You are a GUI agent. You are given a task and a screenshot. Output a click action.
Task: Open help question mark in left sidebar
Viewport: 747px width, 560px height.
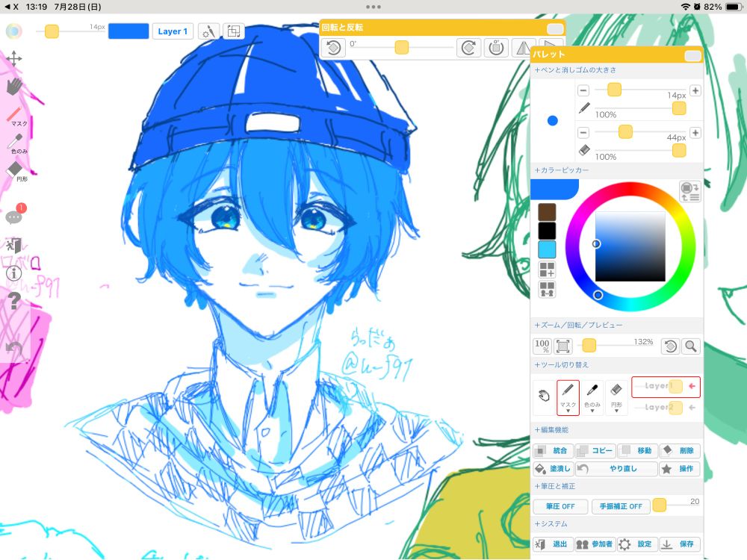pyautogui.click(x=14, y=301)
